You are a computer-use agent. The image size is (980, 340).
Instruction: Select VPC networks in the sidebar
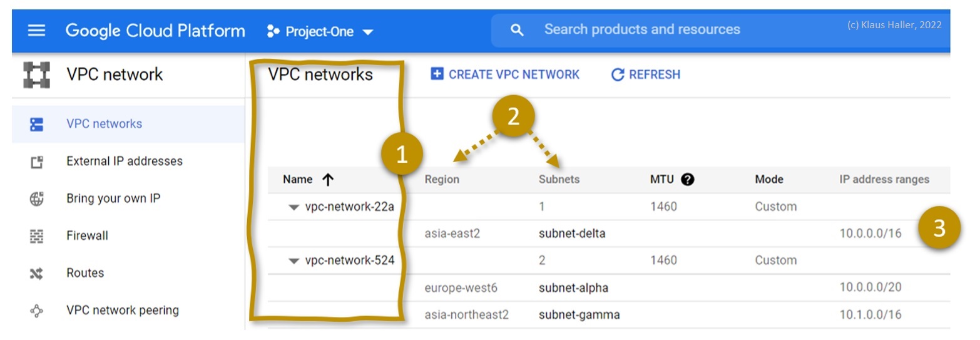(128, 124)
